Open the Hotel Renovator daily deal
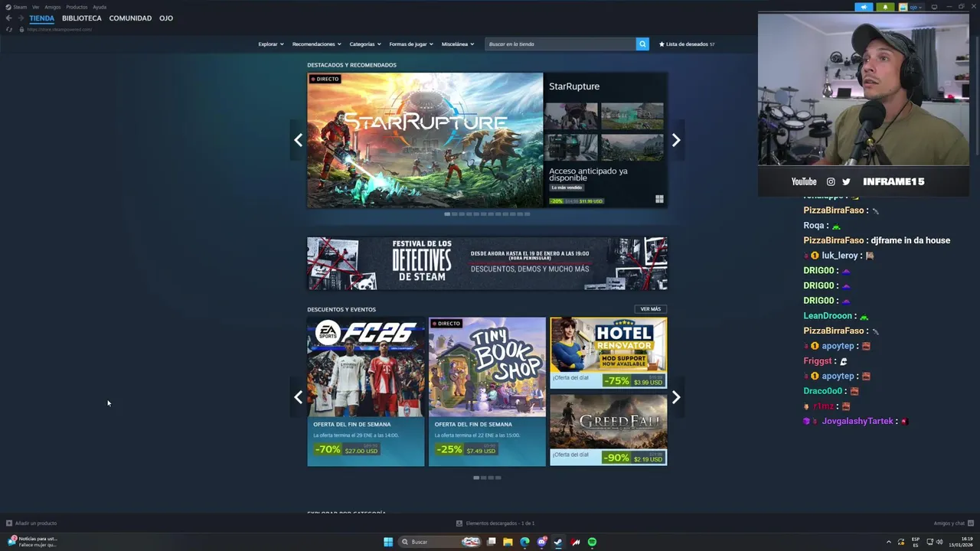Viewport: 980px width, 551px height. click(x=609, y=354)
